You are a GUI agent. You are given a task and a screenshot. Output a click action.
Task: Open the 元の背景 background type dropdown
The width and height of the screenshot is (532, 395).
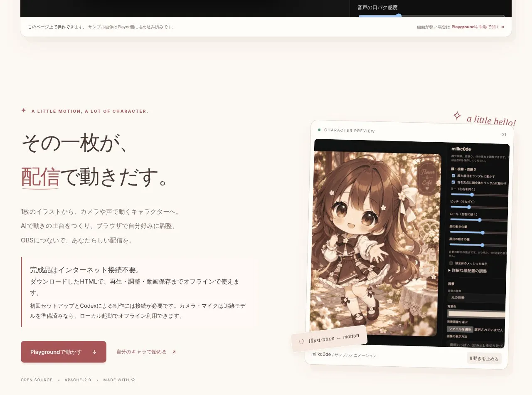(477, 298)
